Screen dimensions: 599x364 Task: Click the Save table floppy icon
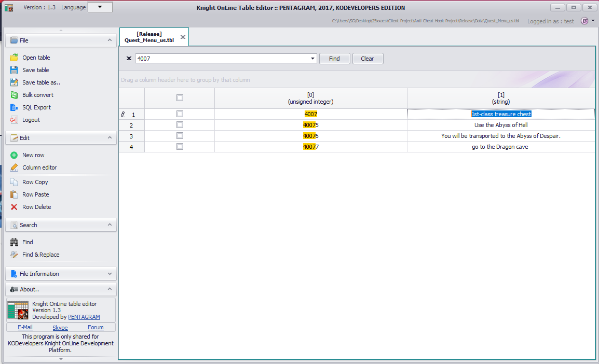coord(14,70)
